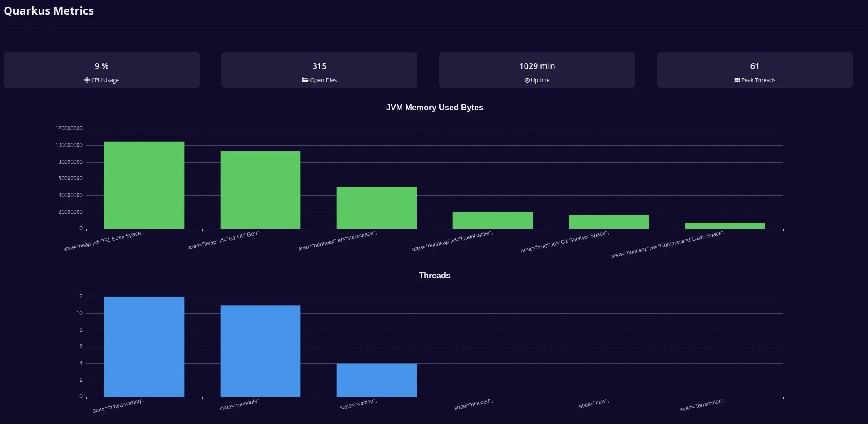
Task: Select the 1029 min uptime value
Action: coord(537,66)
